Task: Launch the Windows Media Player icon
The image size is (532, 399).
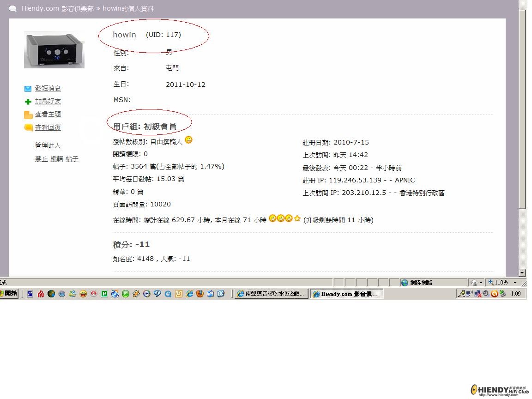Action: pos(146,294)
